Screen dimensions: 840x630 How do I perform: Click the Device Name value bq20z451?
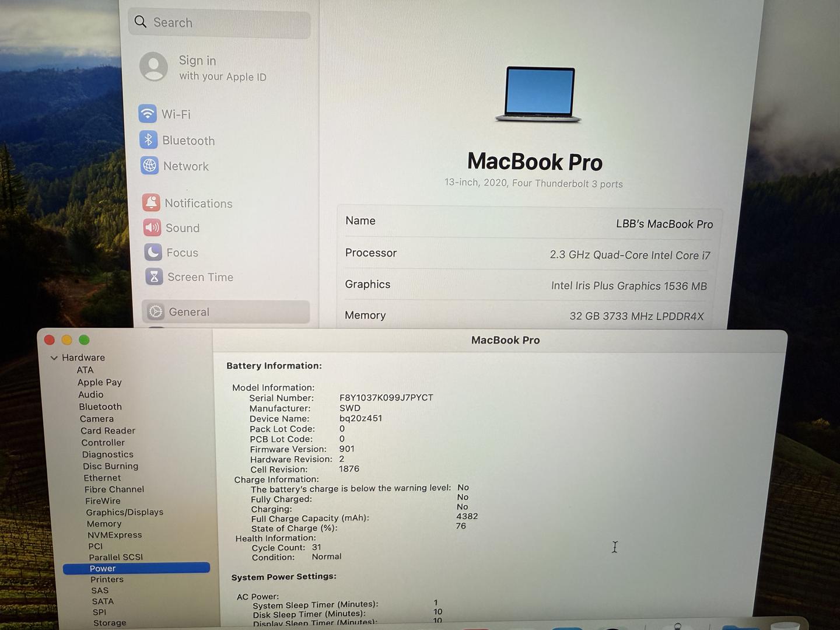tap(360, 418)
